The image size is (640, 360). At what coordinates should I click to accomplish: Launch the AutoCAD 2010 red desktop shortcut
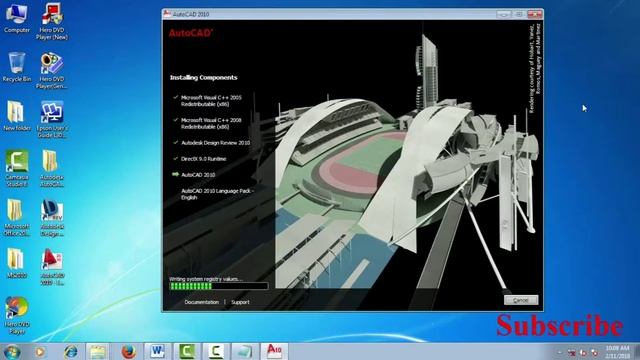[x=52, y=267]
